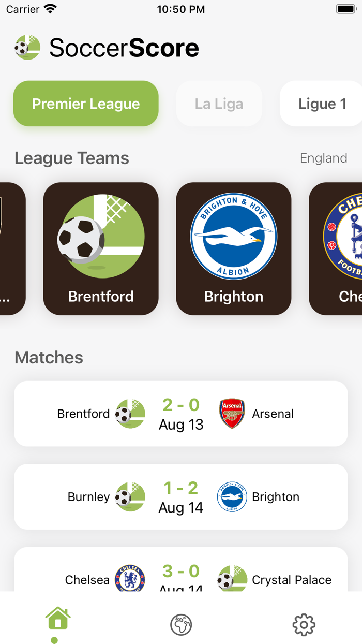Tap the Wi-Fi icon in the status bar
Viewport: 362px width, 644px height.
coord(50,8)
